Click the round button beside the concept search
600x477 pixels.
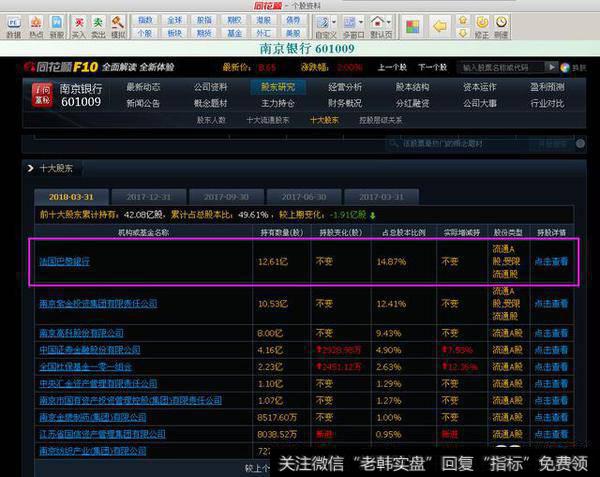(580, 143)
